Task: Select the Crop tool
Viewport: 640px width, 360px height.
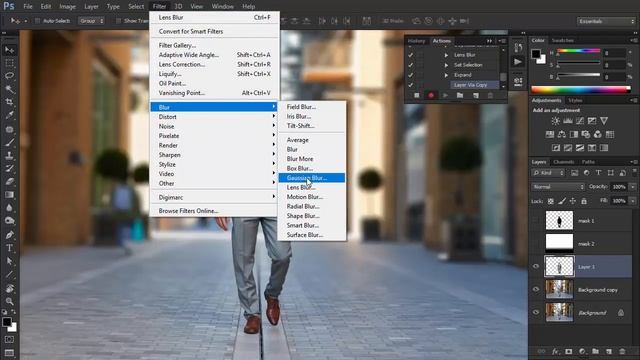Action: (9, 102)
